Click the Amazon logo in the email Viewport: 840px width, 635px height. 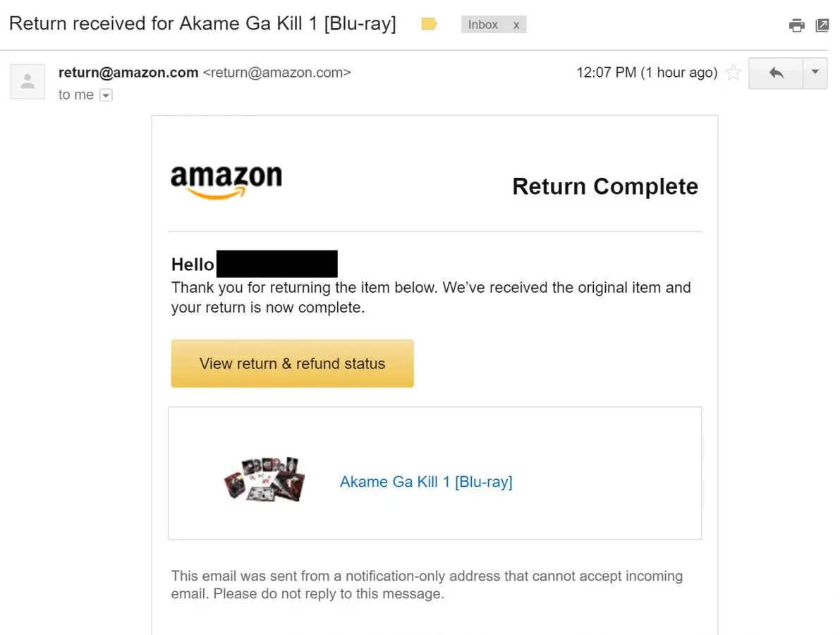(226, 181)
